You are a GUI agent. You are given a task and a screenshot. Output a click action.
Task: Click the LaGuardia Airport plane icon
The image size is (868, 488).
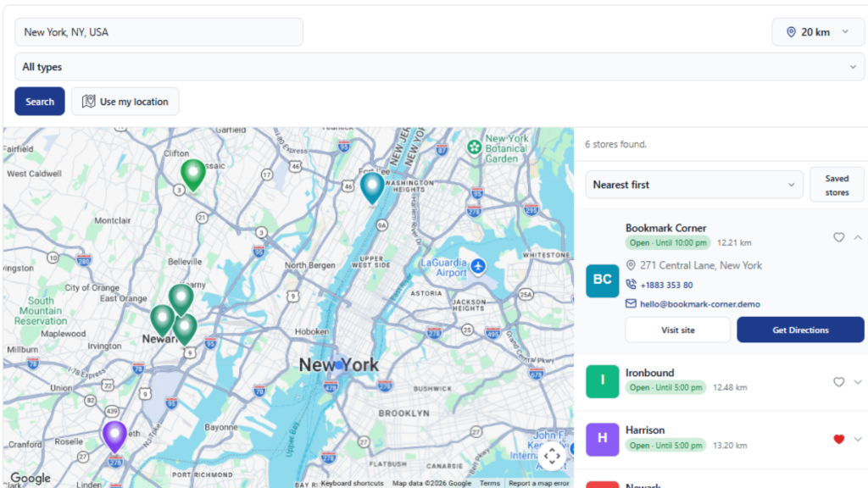[478, 267]
